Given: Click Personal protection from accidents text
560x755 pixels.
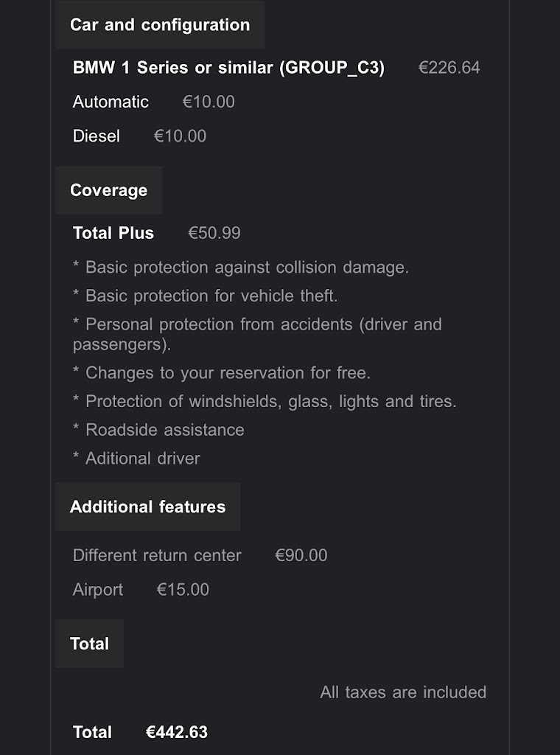Looking at the screenshot, I should click(x=257, y=334).
